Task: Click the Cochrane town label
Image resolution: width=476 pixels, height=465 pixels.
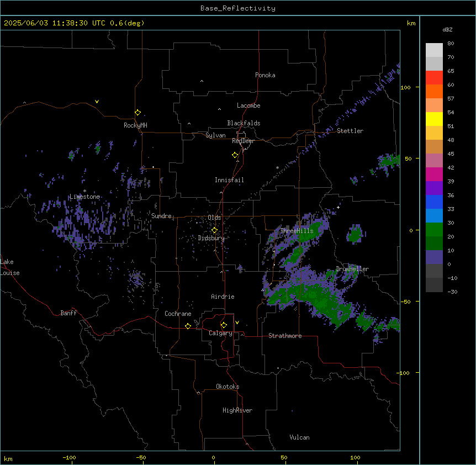Action: 178,314
